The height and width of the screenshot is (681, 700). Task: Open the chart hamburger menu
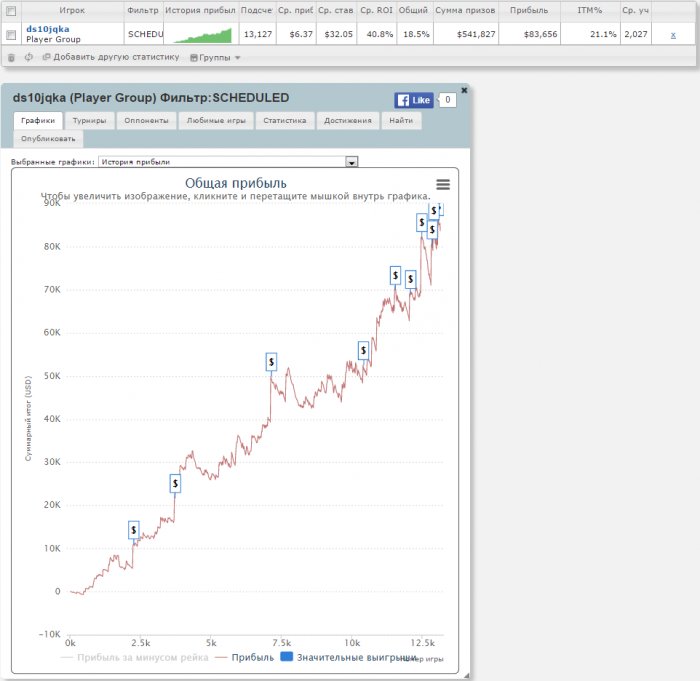tap(443, 184)
